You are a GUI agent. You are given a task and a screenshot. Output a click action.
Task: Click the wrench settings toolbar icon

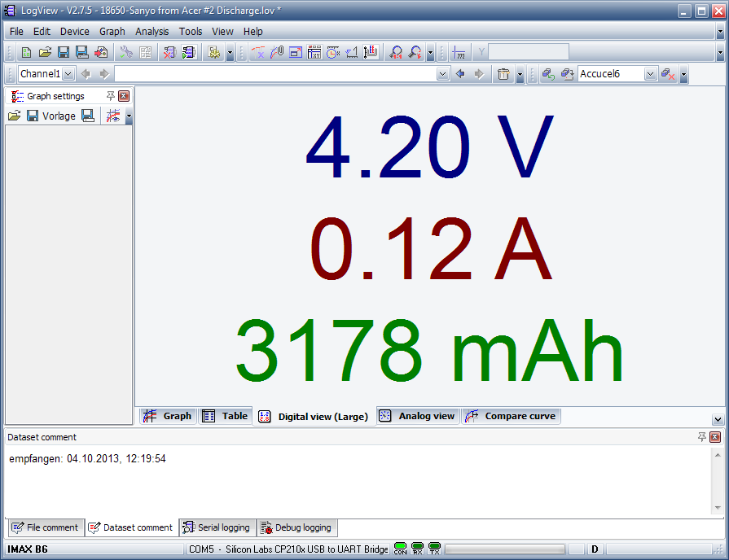point(126,53)
